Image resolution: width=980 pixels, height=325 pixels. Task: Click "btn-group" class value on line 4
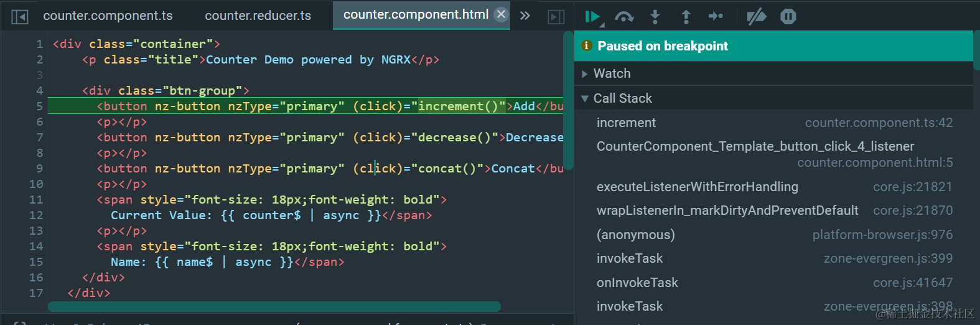click(x=202, y=91)
